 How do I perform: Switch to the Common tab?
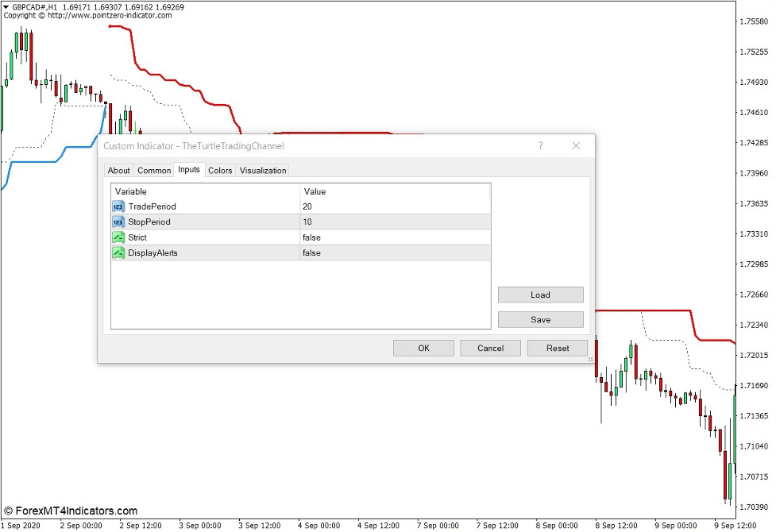(x=154, y=171)
